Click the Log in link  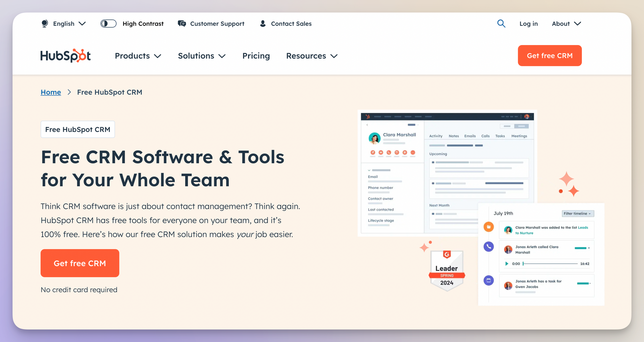(528, 23)
